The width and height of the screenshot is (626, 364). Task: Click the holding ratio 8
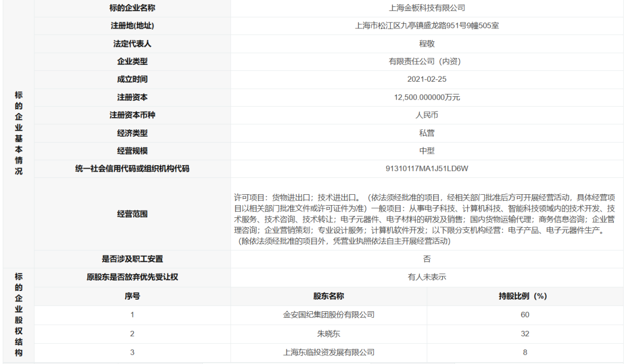click(525, 352)
